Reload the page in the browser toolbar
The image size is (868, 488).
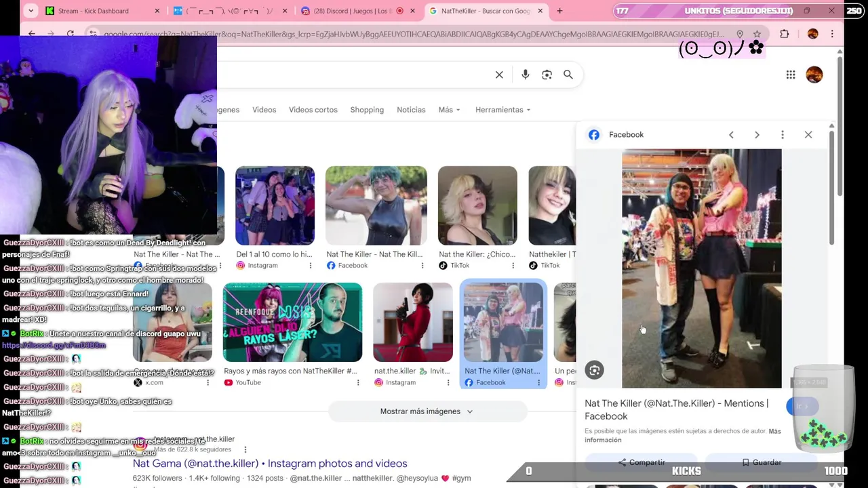71,34
